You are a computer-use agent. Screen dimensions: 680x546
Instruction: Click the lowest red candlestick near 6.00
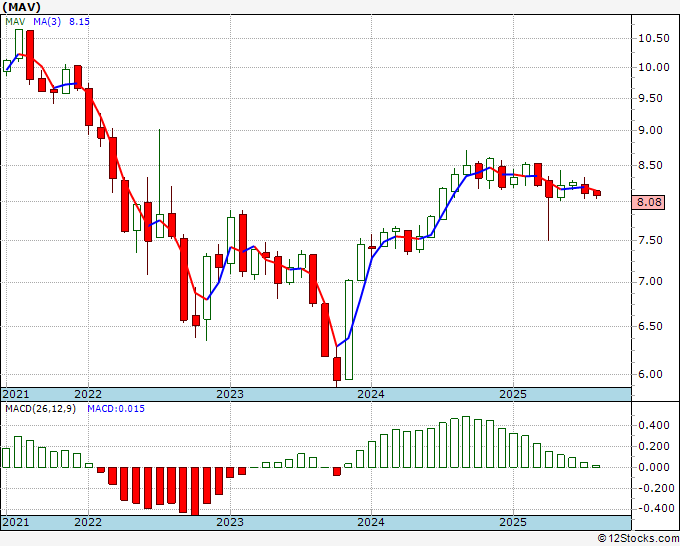click(337, 369)
